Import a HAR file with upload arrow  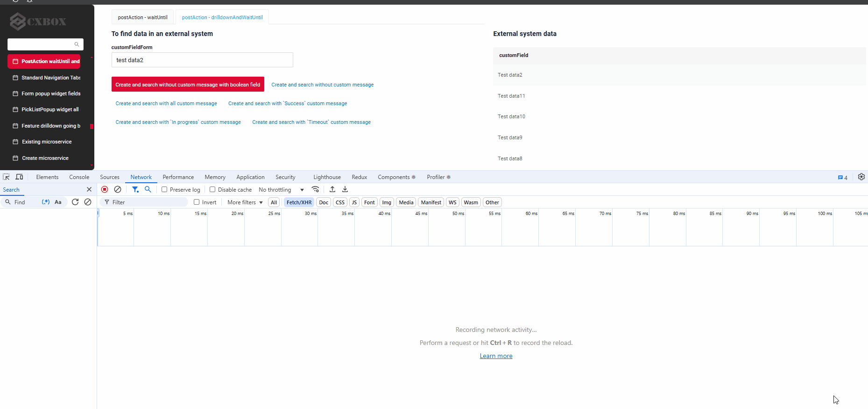[x=332, y=189]
